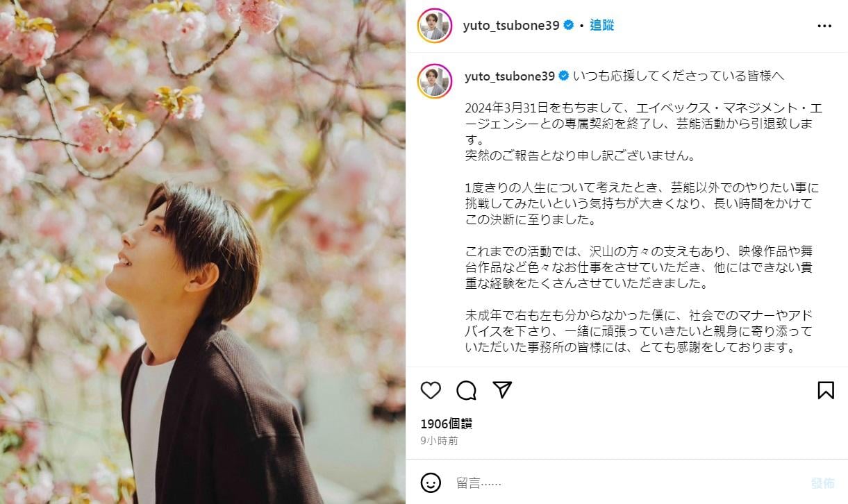
Task: Click the cherry blossom portrait photo
Action: [203, 252]
